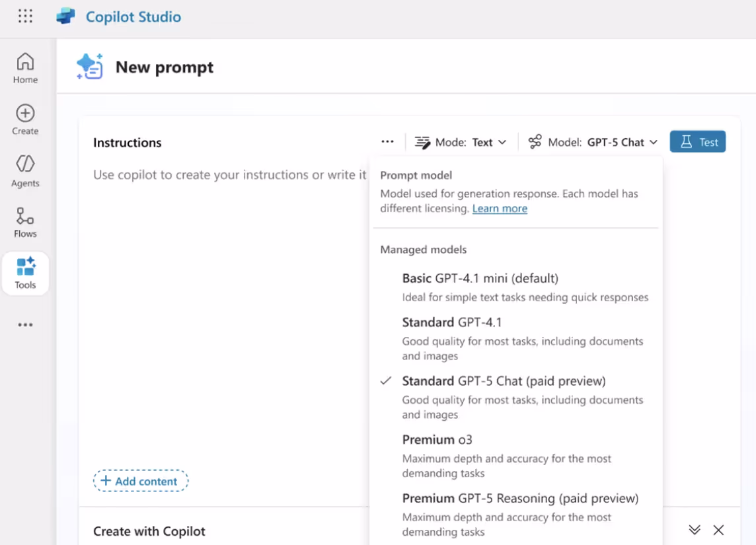Collapse the Model GPT-5 Chat dropdown
Image resolution: width=756 pixels, height=545 pixels.
pos(593,142)
